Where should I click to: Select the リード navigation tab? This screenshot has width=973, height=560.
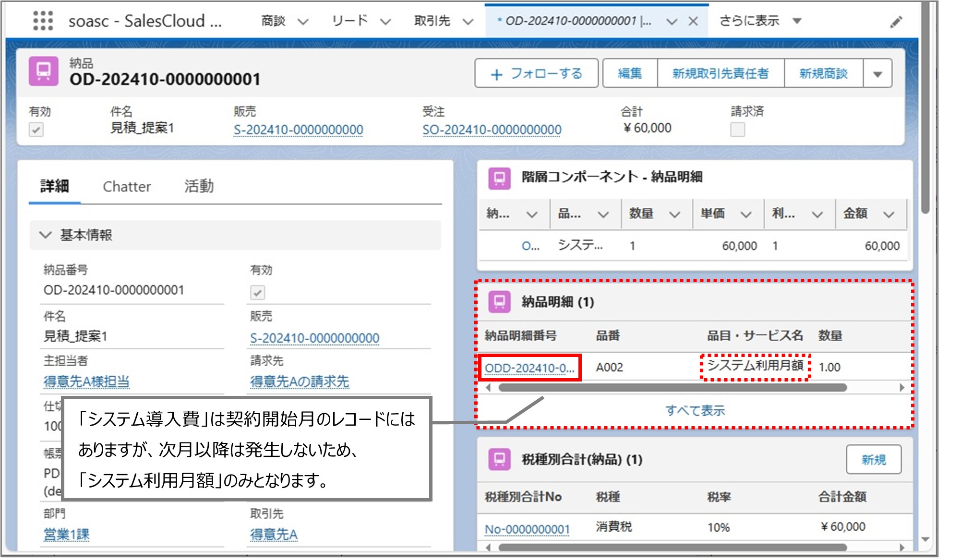[349, 21]
